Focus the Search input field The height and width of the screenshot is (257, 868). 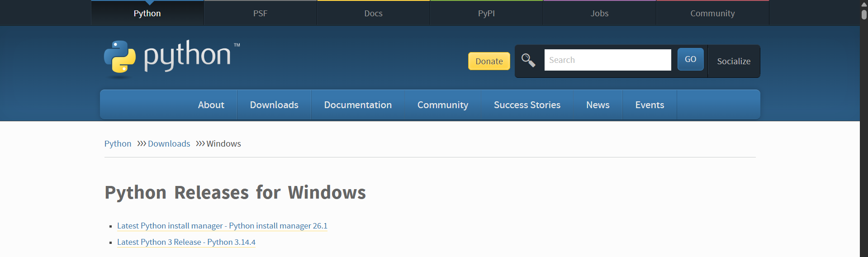click(607, 60)
